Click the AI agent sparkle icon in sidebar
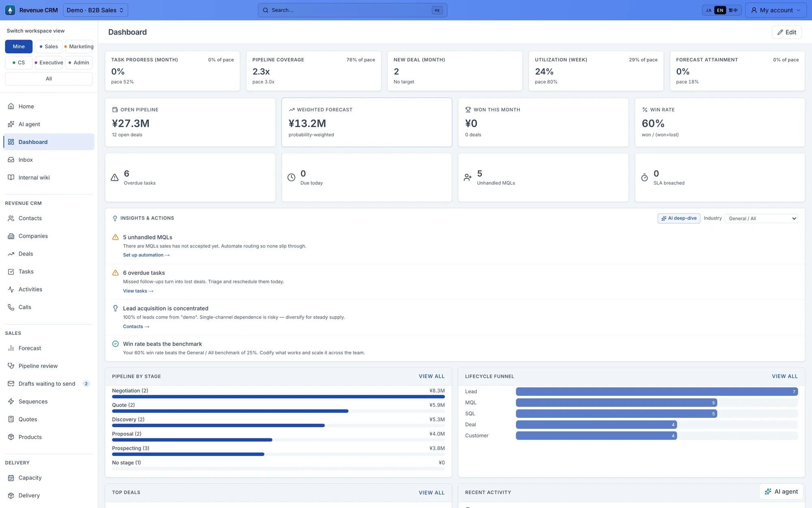This screenshot has width=812, height=508. (x=11, y=124)
